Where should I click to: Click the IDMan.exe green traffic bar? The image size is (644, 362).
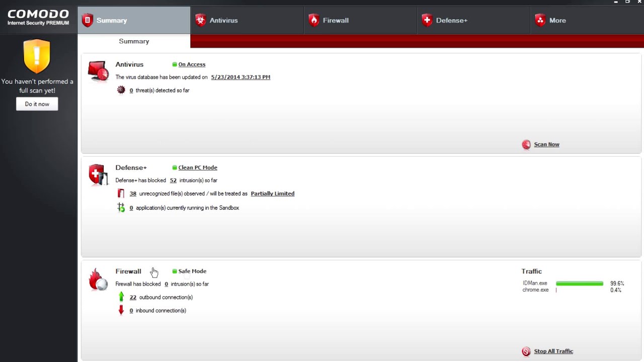(x=580, y=284)
